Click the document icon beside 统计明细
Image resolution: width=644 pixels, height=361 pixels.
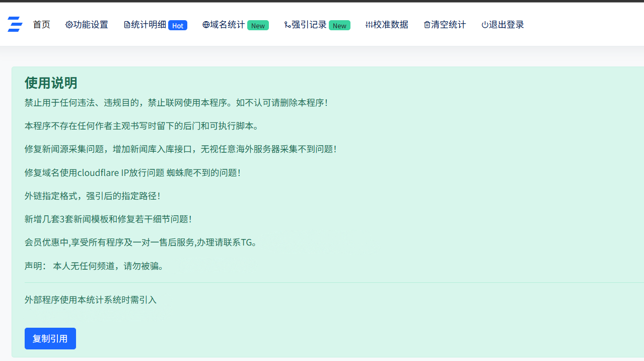click(127, 25)
